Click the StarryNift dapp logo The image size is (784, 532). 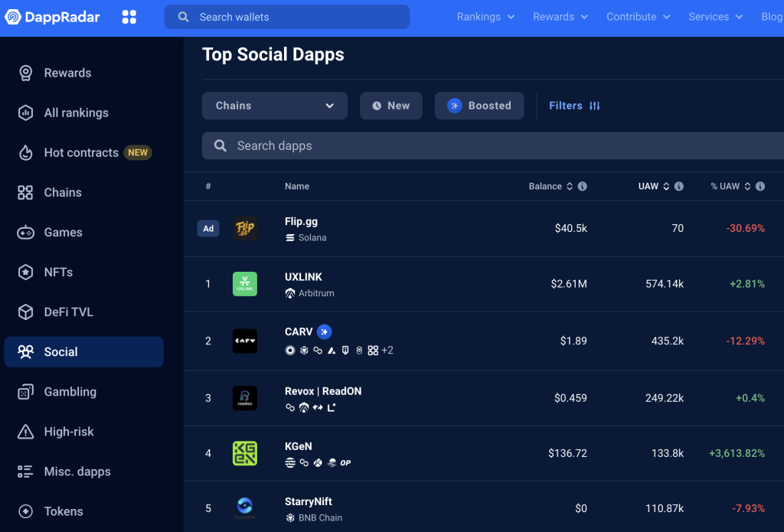click(x=245, y=508)
